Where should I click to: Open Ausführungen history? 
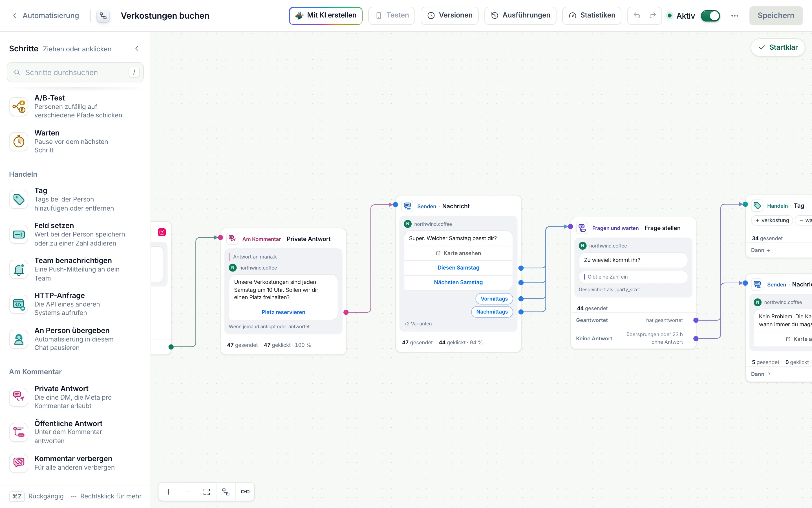(x=520, y=16)
